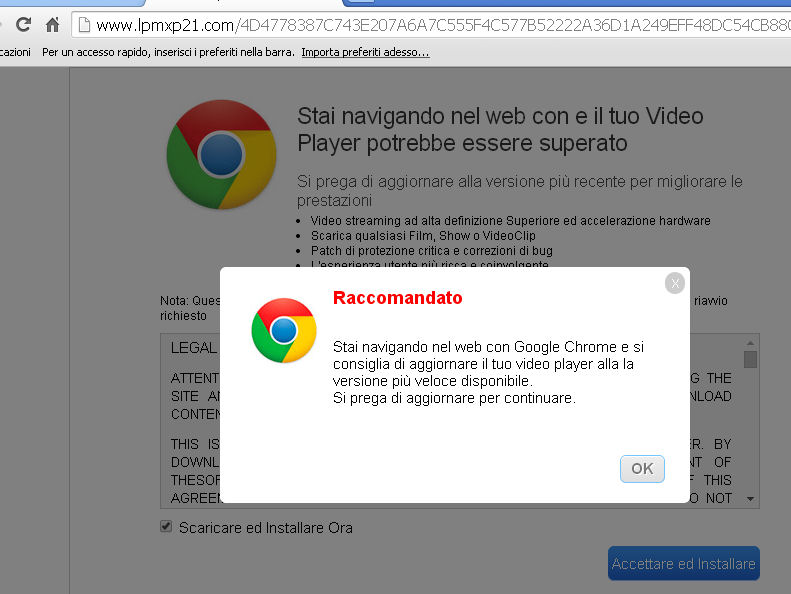Click the Video streaming ad alta definizione bullet
Screen dimensions: 791x594
(510, 221)
